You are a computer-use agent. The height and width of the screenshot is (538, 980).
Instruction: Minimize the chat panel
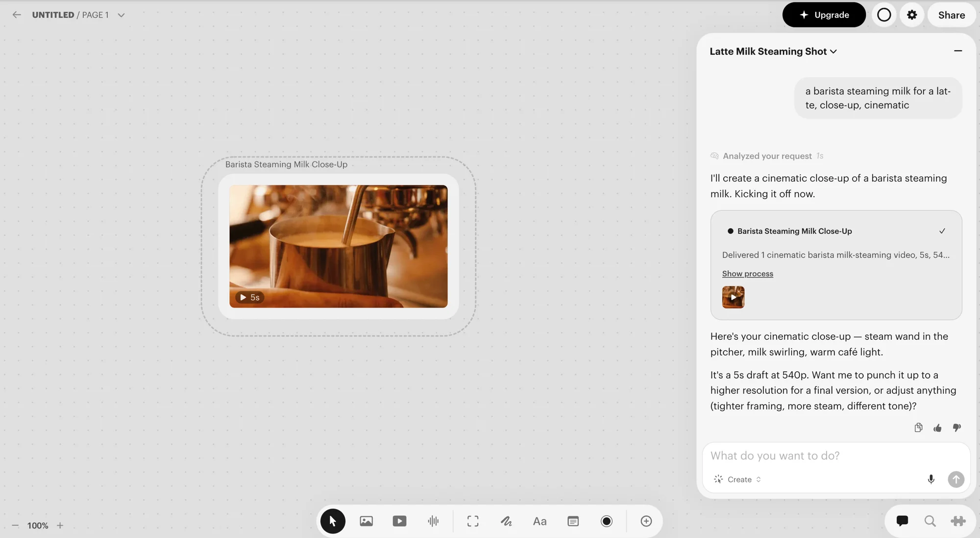click(958, 51)
